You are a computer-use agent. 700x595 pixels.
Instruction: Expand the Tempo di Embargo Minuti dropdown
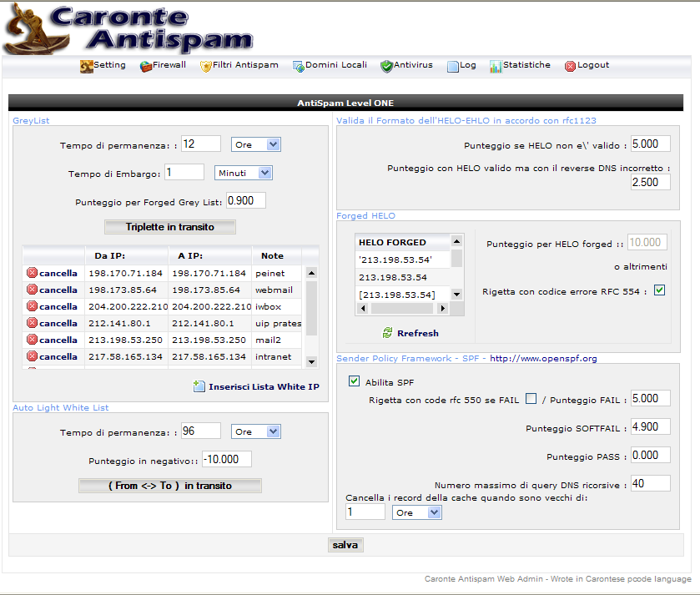[244, 173]
